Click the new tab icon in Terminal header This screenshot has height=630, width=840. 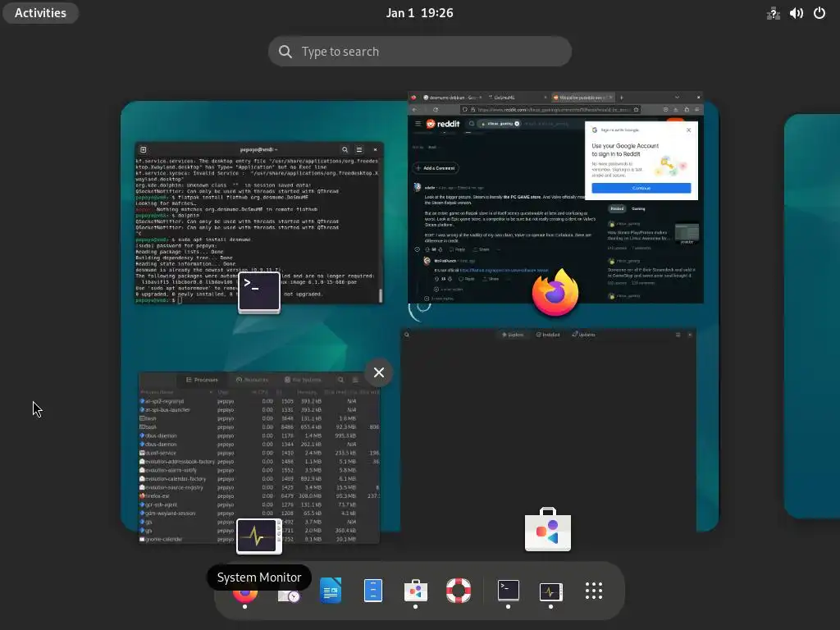[143, 149]
